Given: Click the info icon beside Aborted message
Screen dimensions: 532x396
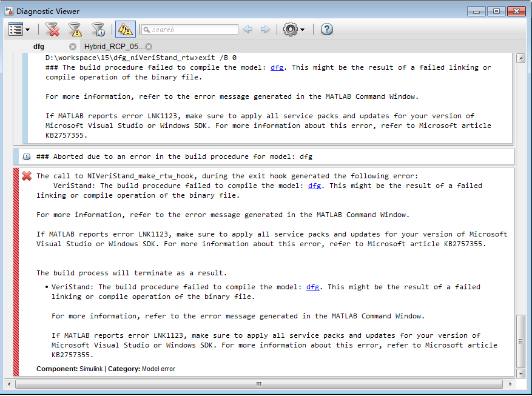Looking at the screenshot, I should (27, 156).
